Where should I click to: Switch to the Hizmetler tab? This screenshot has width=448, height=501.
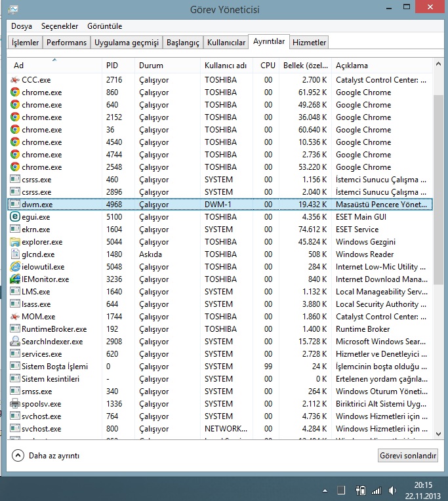pyautogui.click(x=310, y=43)
